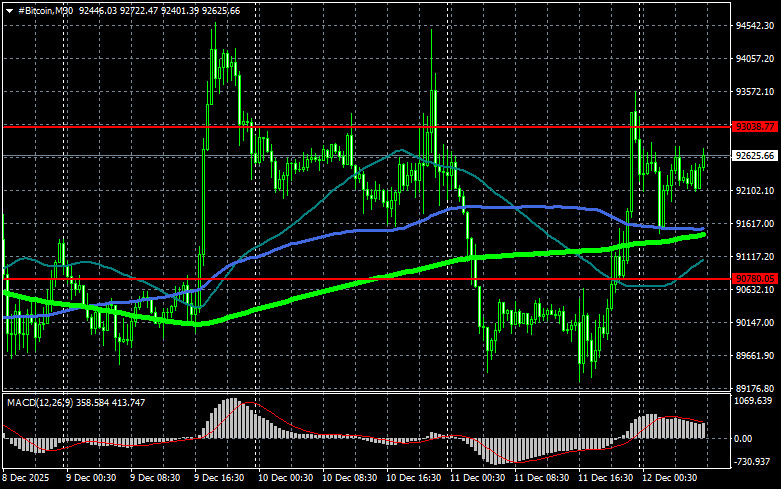
Task: Select the #Bitcoin,M30 chart title text
Action: click(x=45, y=10)
